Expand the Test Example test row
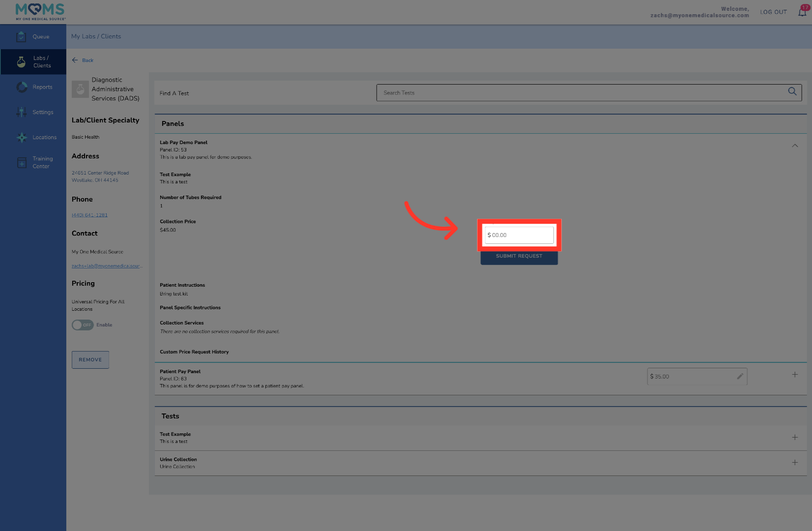The height and width of the screenshot is (531, 812). click(794, 438)
